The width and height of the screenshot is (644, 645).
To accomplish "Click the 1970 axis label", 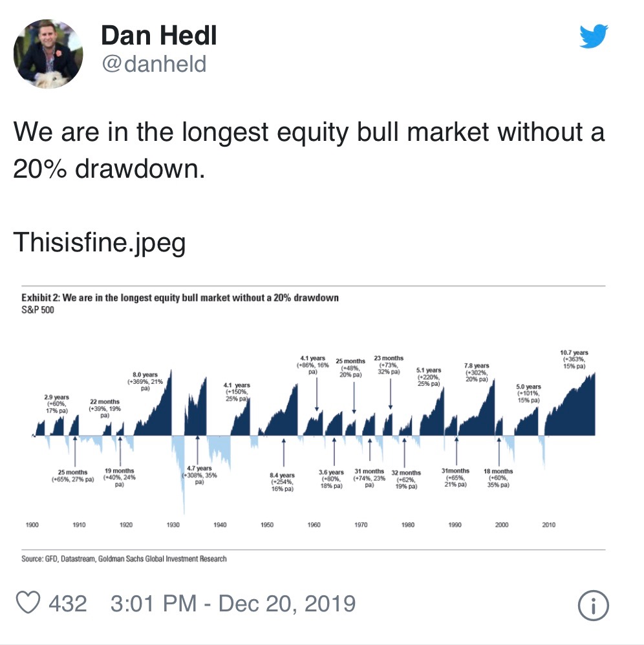I will pos(361,525).
